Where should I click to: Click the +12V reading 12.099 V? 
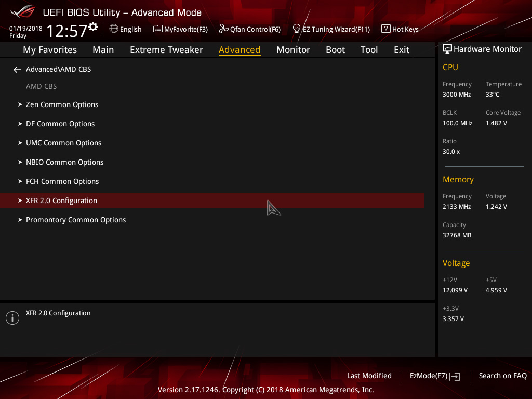[x=455, y=290]
